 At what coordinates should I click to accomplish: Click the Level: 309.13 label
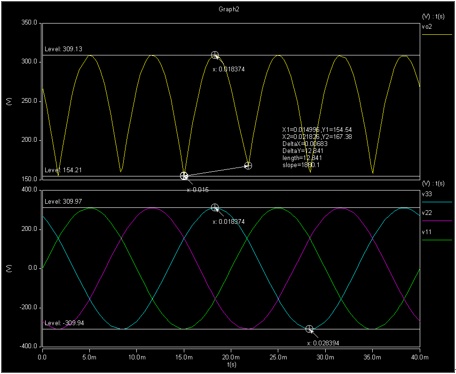point(63,49)
